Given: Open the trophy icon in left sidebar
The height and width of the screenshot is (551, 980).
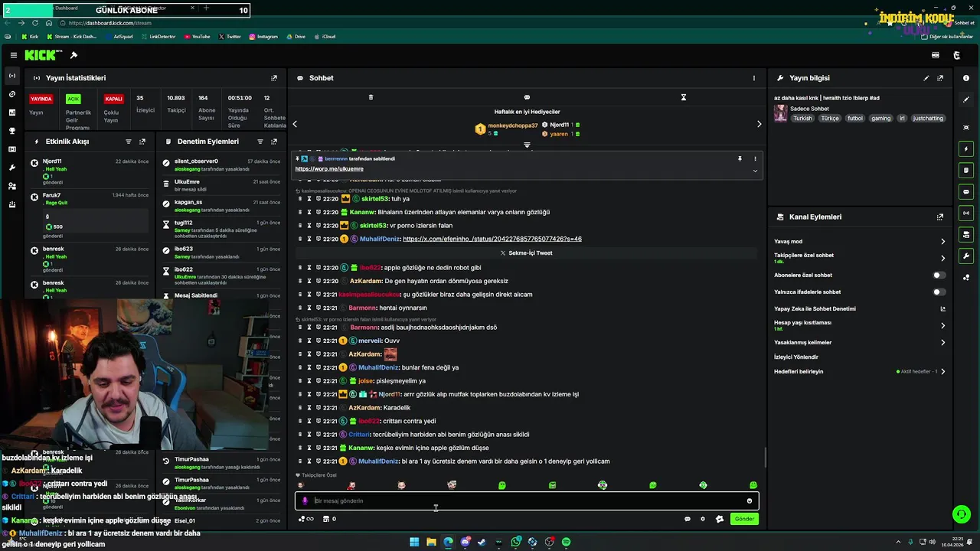Looking at the screenshot, I should click(x=11, y=131).
